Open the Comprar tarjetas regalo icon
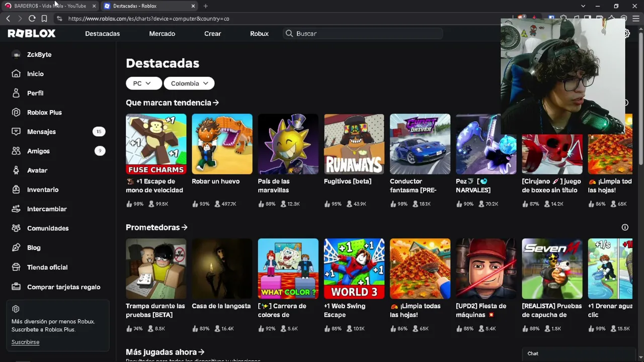This screenshot has width=644, height=362. pos(16,287)
